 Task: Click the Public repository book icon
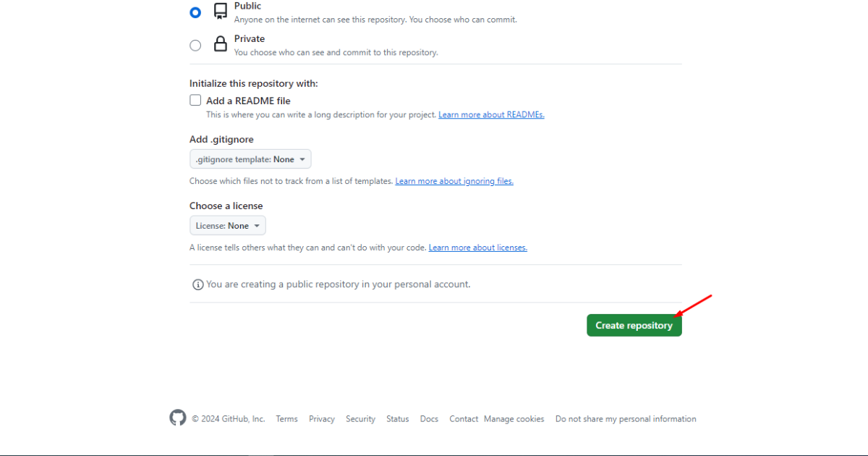coord(221,12)
